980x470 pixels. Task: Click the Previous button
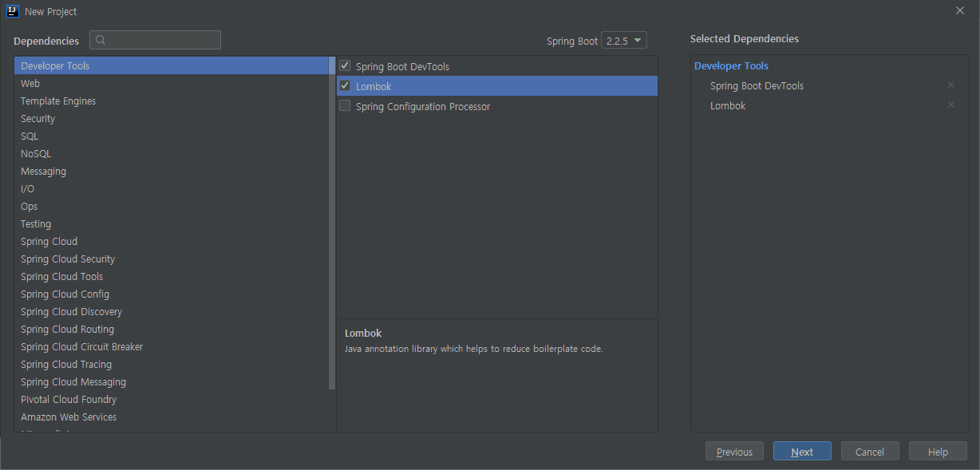[x=734, y=452]
